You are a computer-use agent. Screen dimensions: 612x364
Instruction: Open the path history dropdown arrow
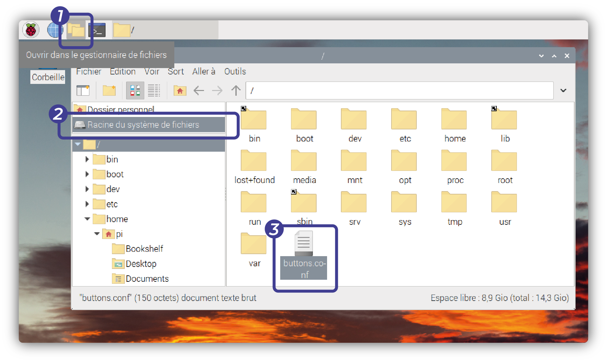pos(563,90)
